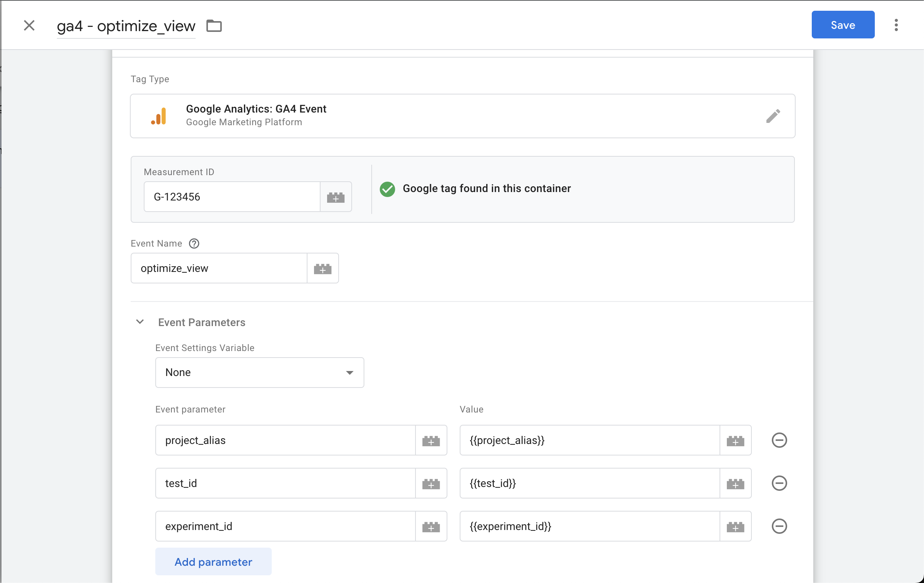924x583 pixels.
Task: Remove the experiment_id parameter row
Action: coord(779,526)
